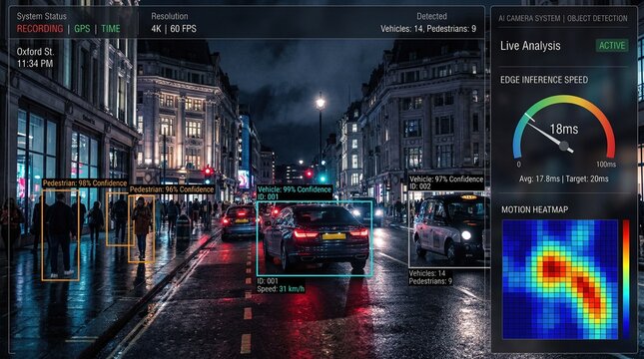This screenshot has height=359, width=644.
Task: Select the white bounding box around the taxi
Action: click(x=449, y=229)
